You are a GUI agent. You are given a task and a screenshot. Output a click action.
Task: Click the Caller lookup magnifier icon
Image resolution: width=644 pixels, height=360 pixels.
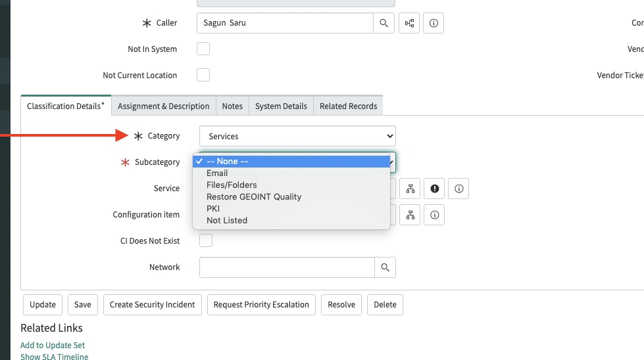pyautogui.click(x=384, y=23)
